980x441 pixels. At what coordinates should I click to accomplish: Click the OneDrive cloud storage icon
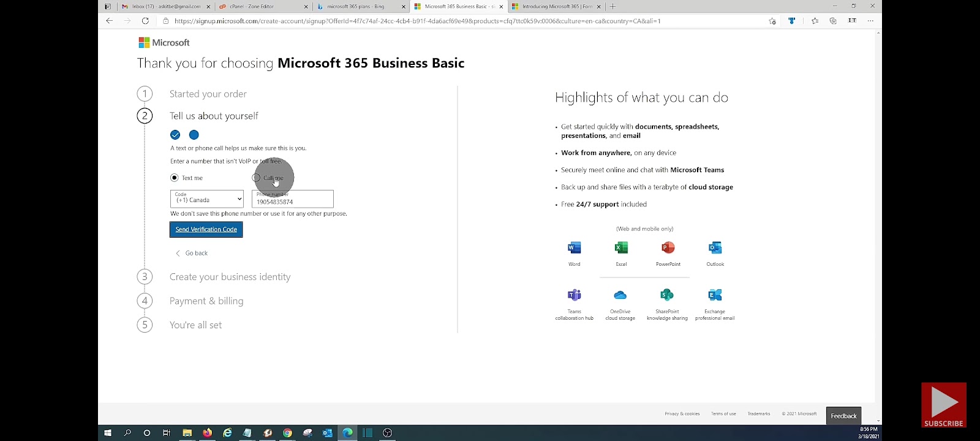click(x=620, y=295)
